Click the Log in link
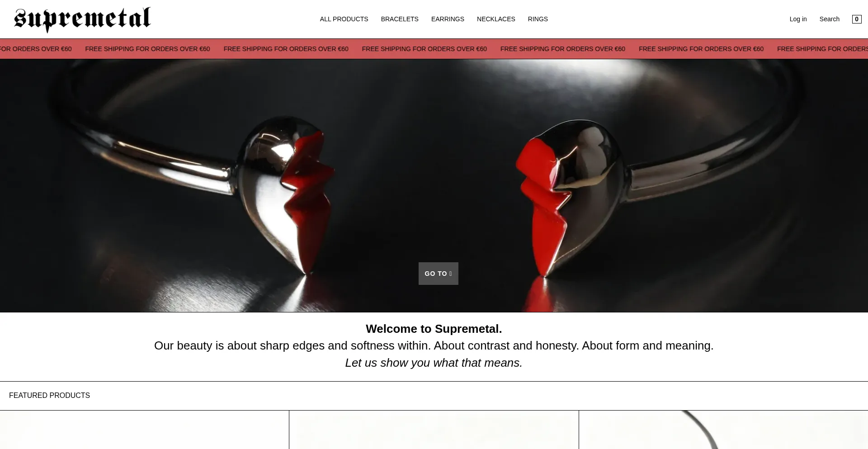Image resolution: width=868 pixels, height=449 pixels. 798,19
